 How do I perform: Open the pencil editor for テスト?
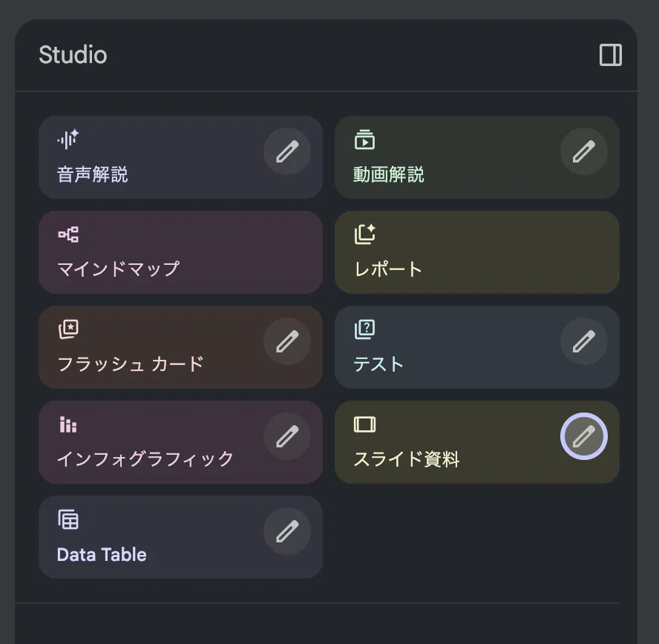tap(584, 341)
